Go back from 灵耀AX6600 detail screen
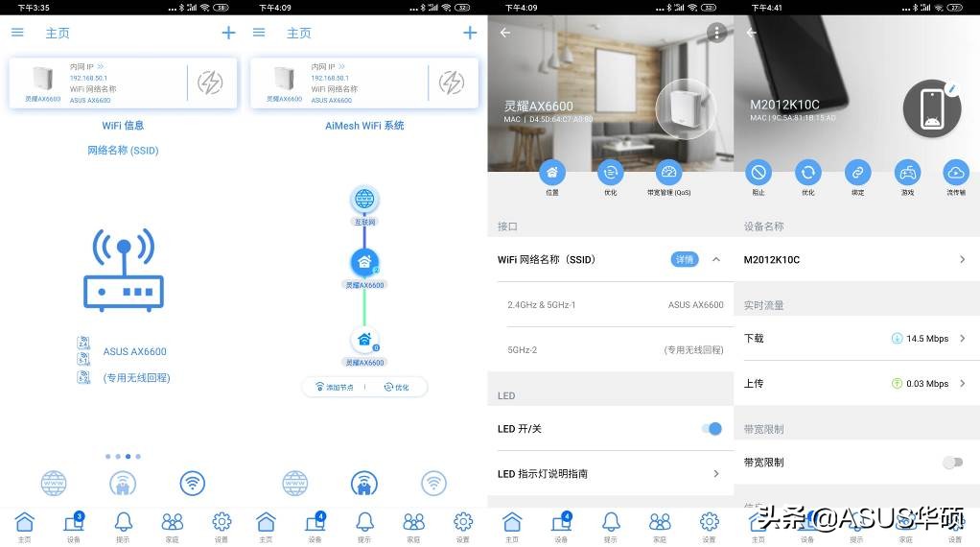 [x=505, y=33]
